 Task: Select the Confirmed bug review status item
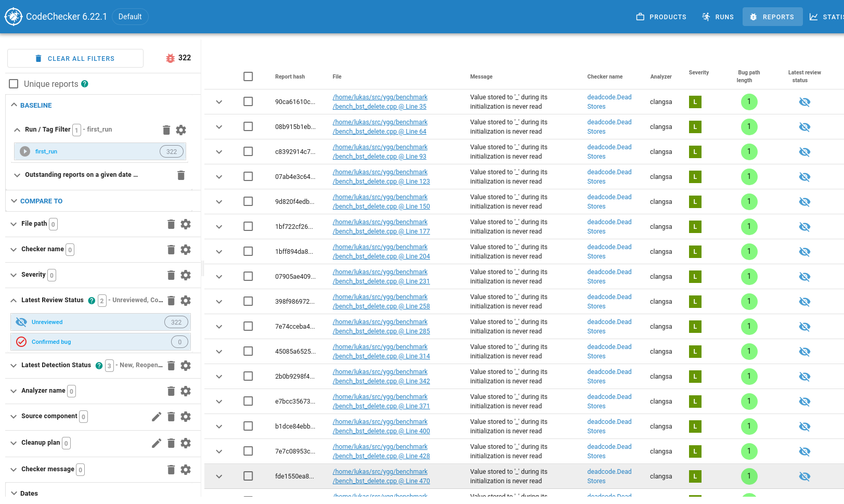click(x=100, y=342)
